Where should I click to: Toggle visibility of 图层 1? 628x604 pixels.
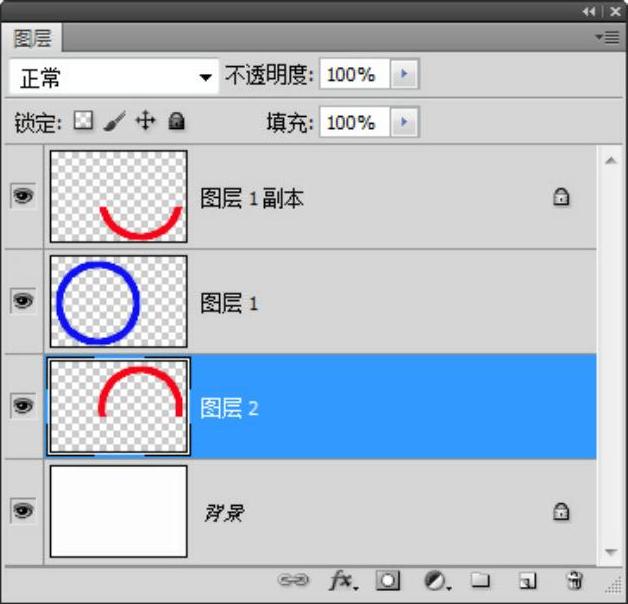click(22, 301)
